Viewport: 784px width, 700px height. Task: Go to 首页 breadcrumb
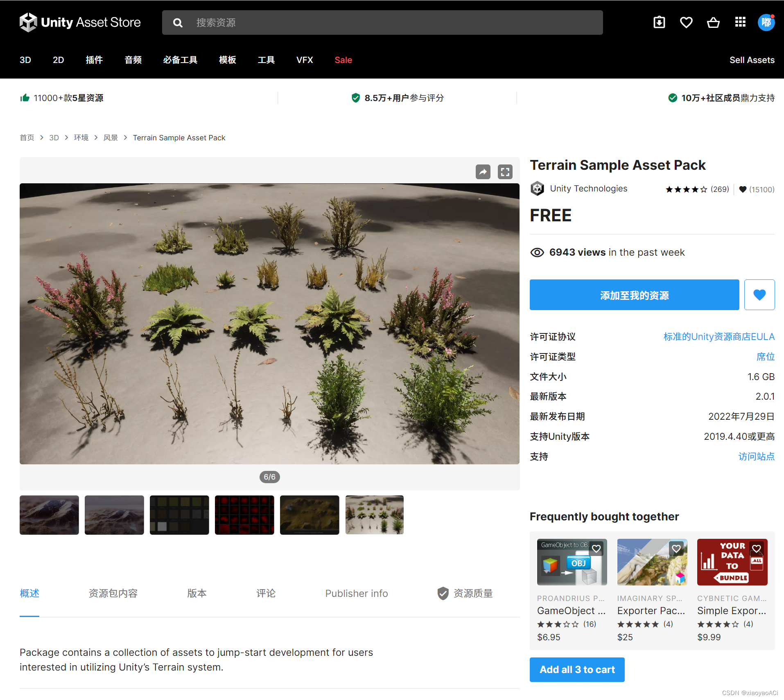(27, 138)
